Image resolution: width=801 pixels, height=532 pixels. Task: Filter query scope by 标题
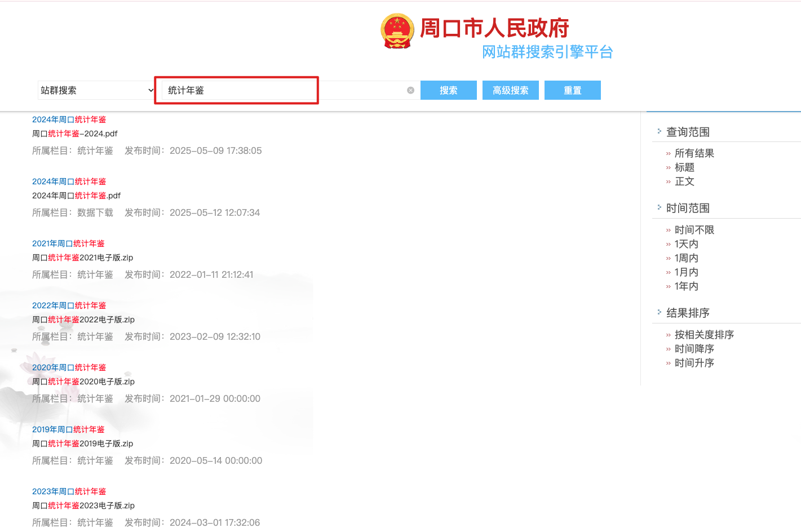click(684, 167)
